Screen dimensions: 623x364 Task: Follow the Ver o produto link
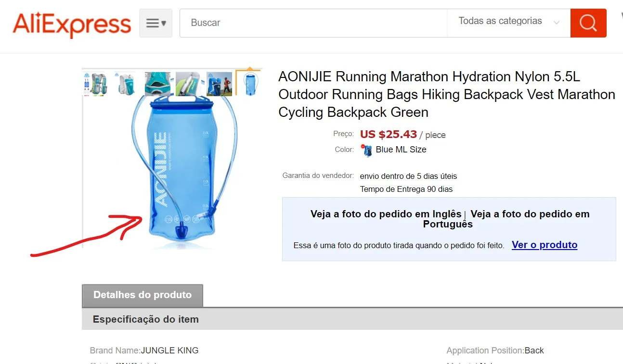pos(545,245)
